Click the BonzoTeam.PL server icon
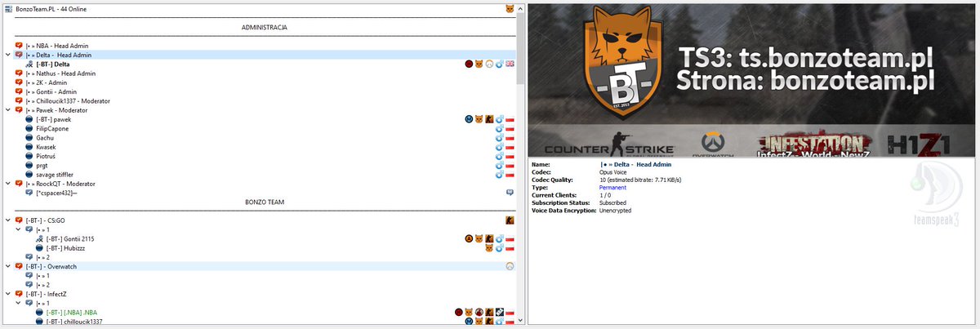Viewport: 980px width, 329px height. pyautogui.click(x=9, y=8)
